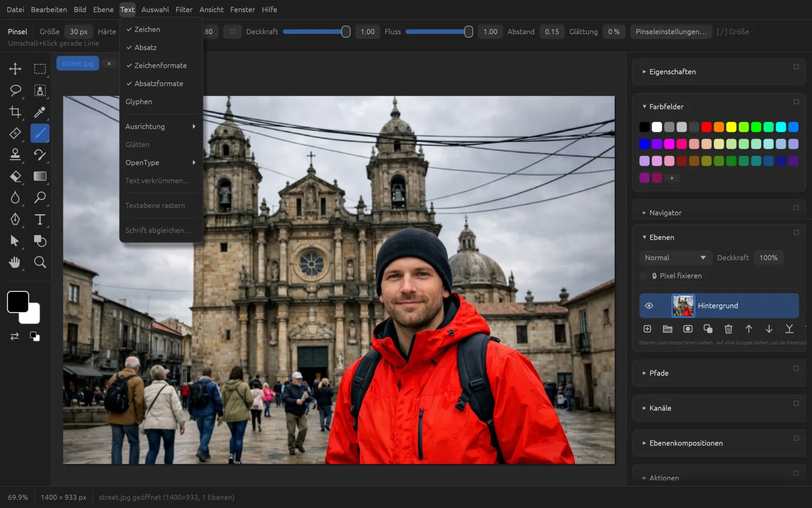
Task: Open the OpenType submenu
Action: pos(161,163)
